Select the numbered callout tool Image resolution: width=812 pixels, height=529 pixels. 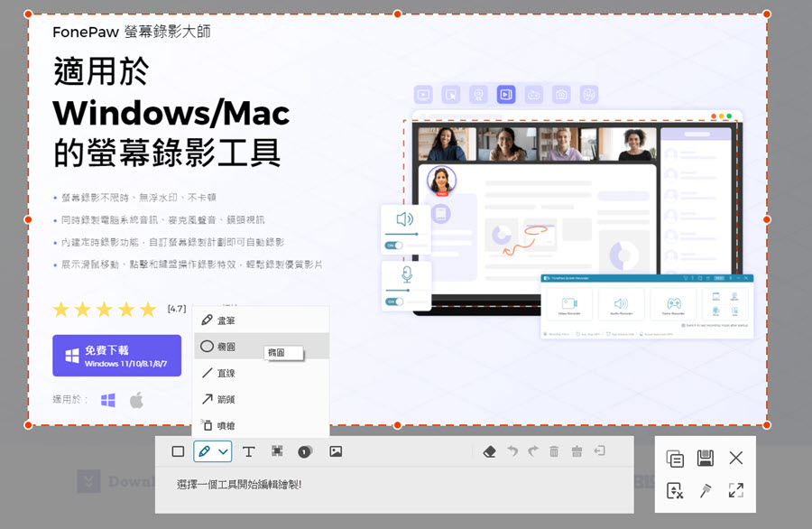click(x=305, y=451)
